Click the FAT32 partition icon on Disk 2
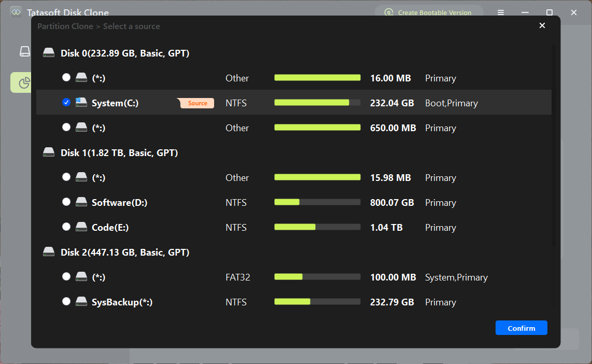This screenshot has height=364, width=592. 81,276
